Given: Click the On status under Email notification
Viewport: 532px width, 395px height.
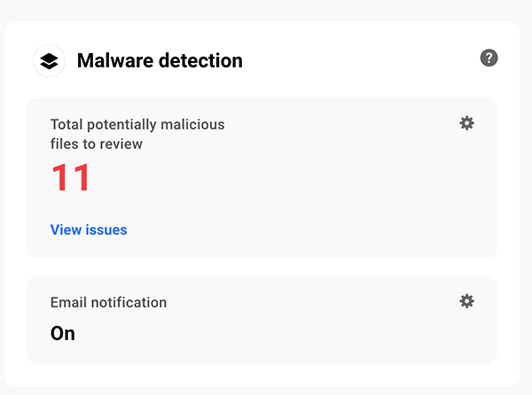Looking at the screenshot, I should (x=63, y=334).
